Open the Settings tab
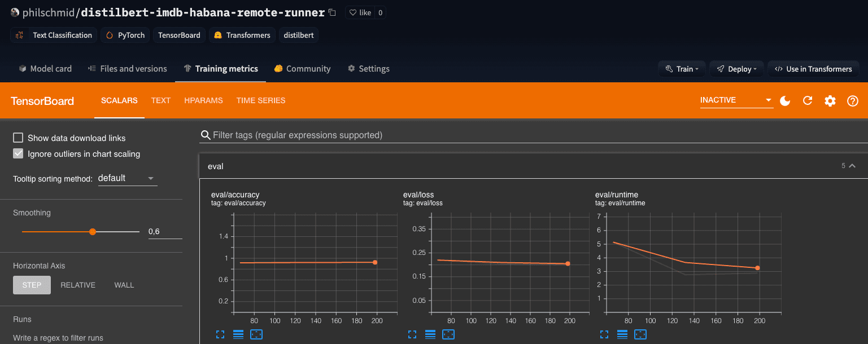Image resolution: width=868 pixels, height=344 pixels. tap(368, 69)
